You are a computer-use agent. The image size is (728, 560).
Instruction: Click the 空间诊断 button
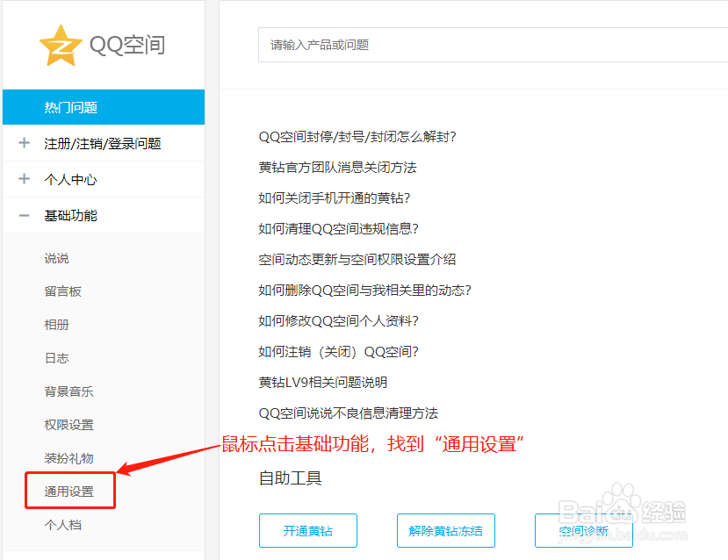(x=584, y=531)
